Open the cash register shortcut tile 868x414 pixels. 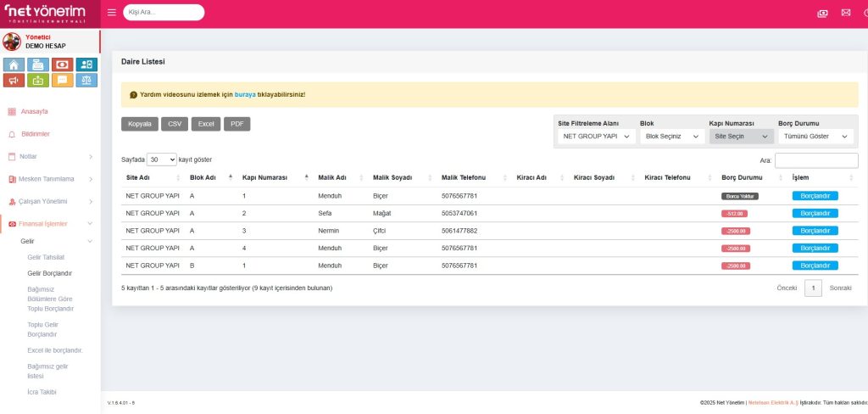coord(37,64)
